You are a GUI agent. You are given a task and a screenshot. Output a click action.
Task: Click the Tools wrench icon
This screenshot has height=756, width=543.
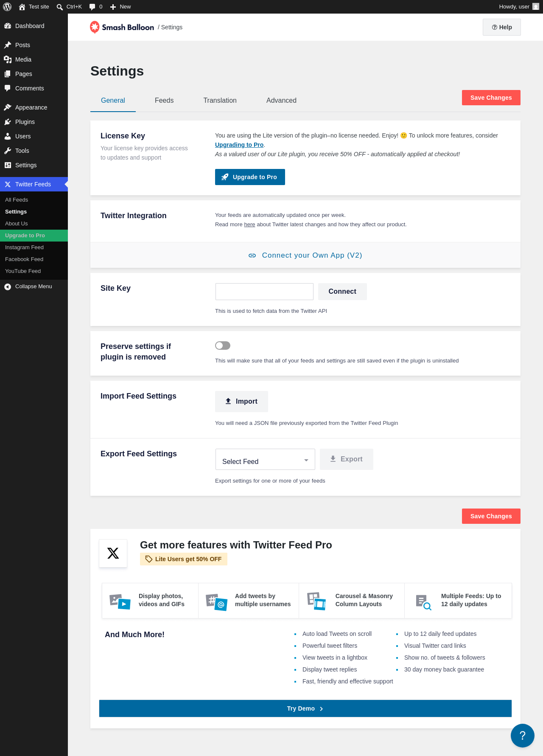pyautogui.click(x=8, y=151)
